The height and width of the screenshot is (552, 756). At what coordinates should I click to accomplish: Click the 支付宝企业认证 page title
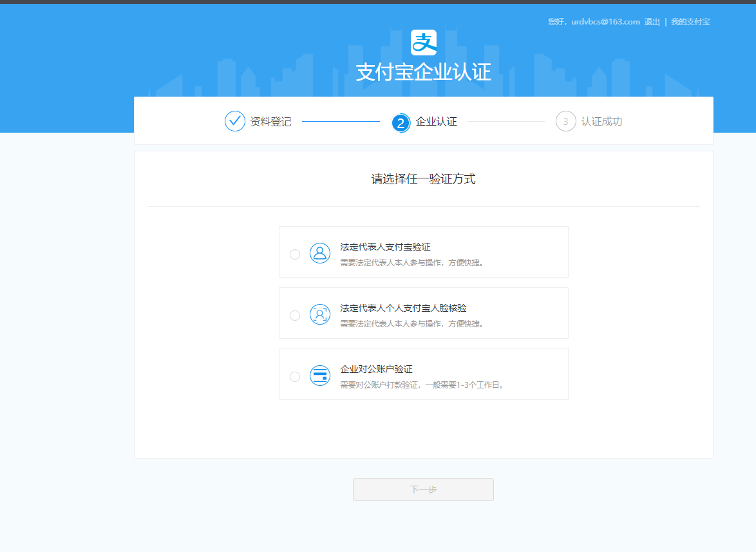coord(423,72)
